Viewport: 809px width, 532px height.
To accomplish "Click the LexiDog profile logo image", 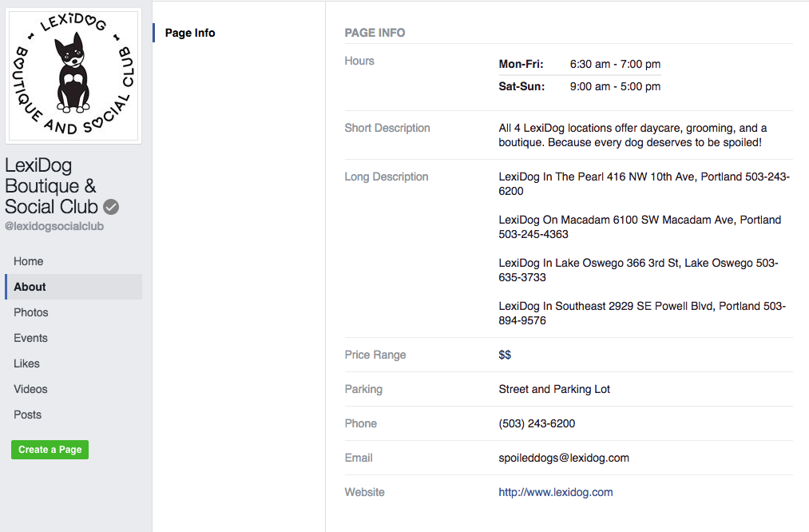I will [73, 76].
